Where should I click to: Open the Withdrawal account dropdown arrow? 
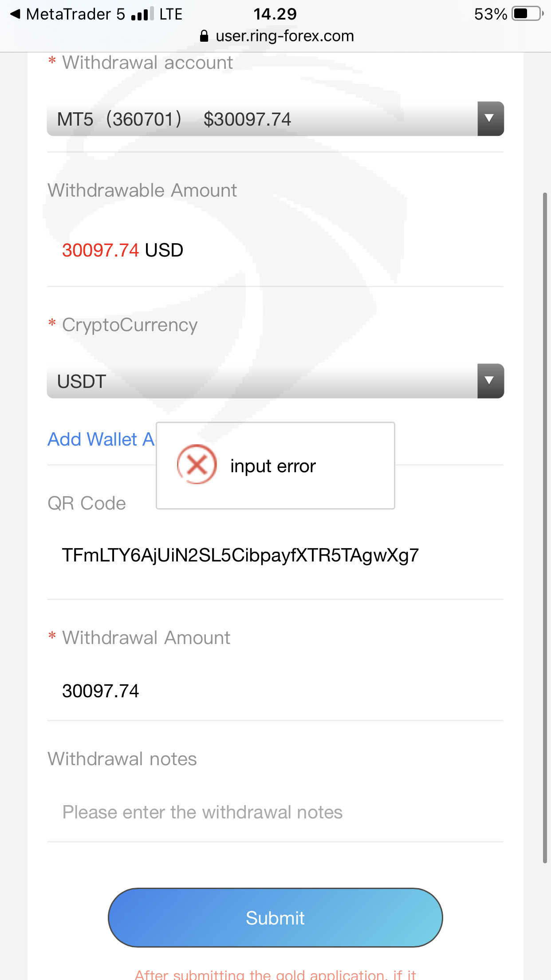pos(490,119)
